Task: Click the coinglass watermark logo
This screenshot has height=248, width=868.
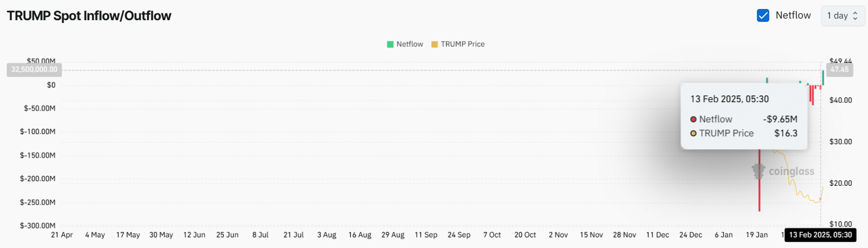Action: coord(783,171)
